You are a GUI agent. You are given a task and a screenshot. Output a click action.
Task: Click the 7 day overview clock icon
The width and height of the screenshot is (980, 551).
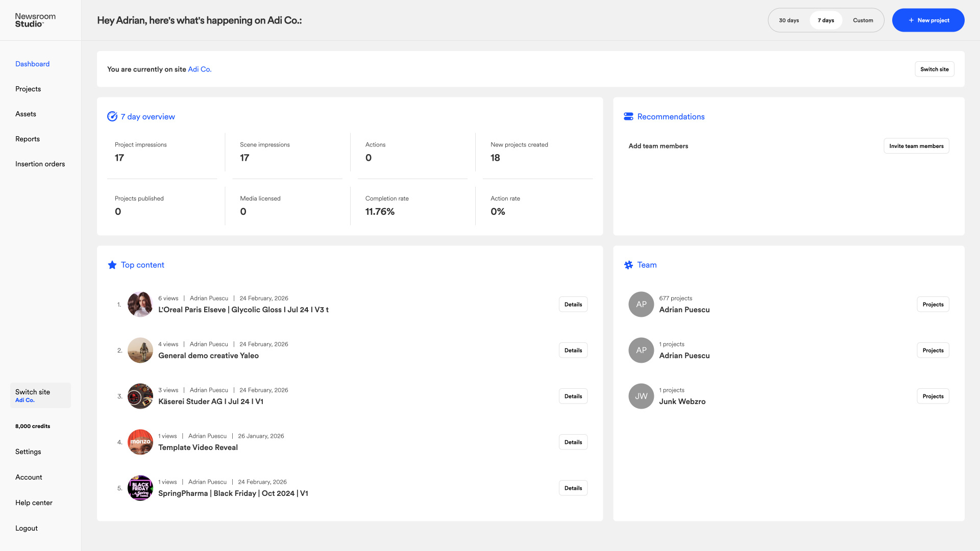tap(112, 116)
